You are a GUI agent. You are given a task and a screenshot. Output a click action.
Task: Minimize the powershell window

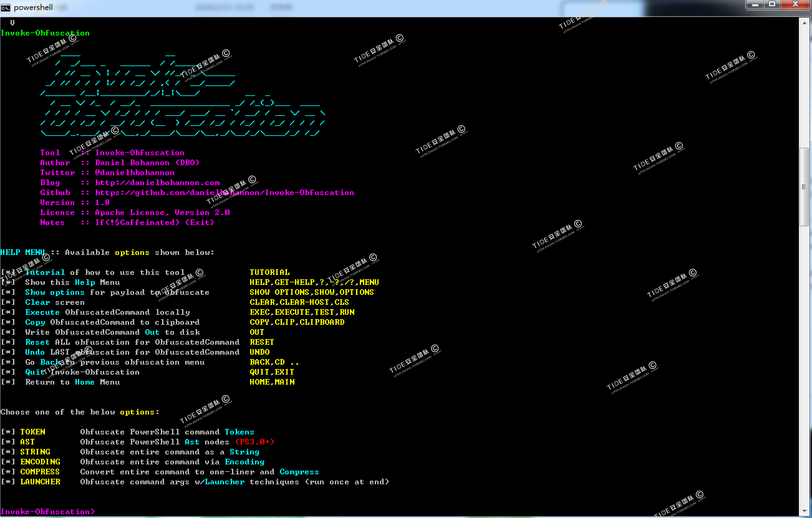coord(755,5)
